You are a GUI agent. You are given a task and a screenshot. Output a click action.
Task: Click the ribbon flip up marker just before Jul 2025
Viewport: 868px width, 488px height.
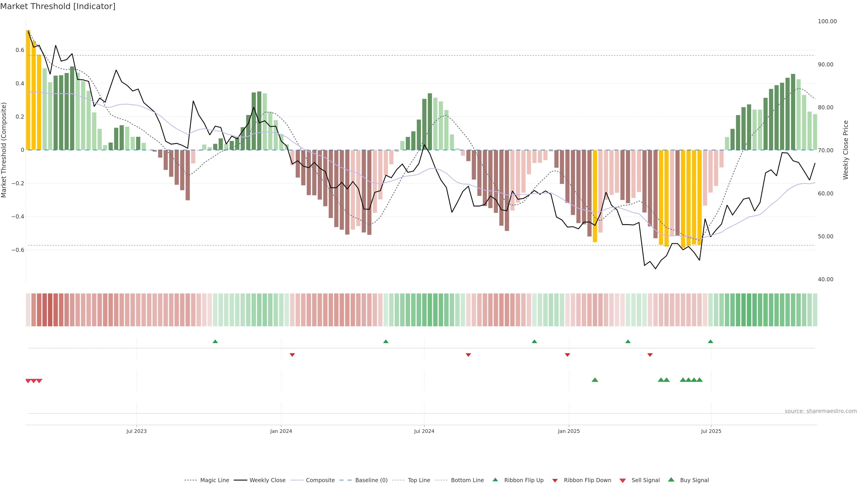710,342
